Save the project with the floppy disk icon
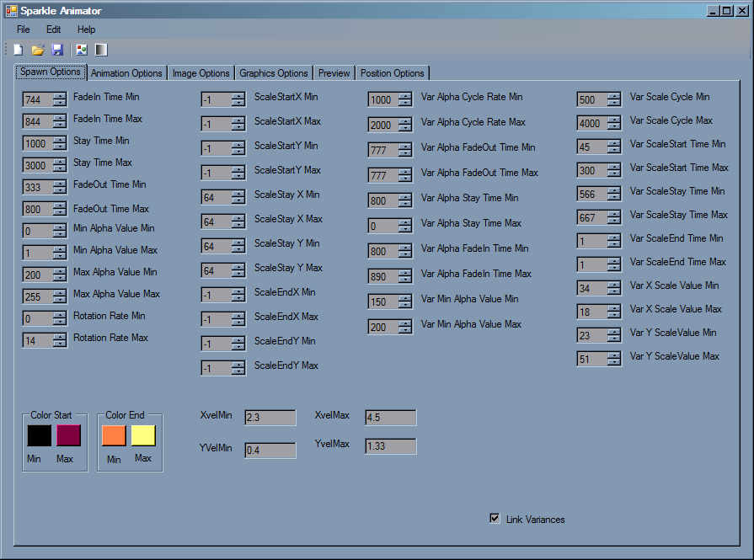This screenshot has height=560, width=754. 57,49
